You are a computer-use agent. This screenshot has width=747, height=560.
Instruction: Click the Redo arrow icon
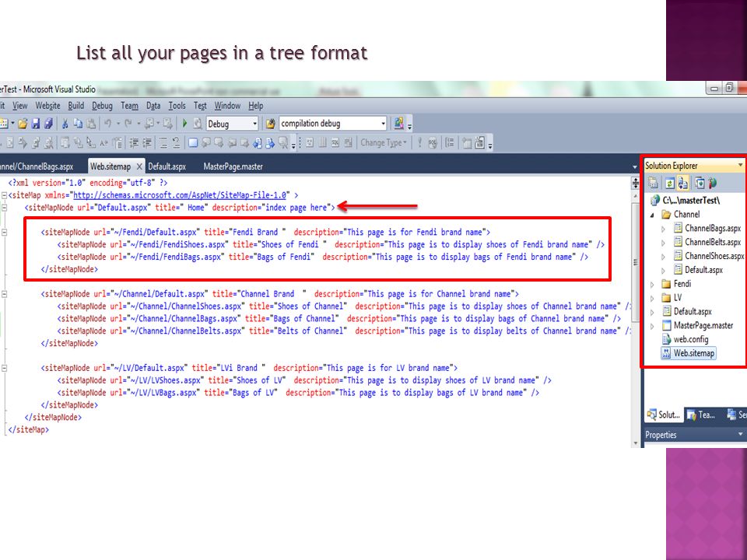128,124
